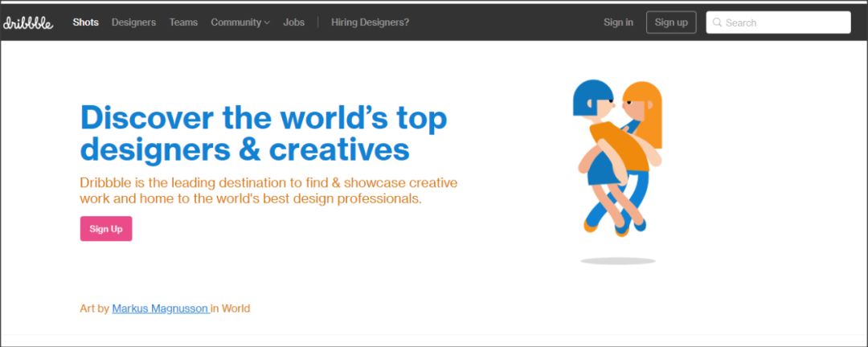Focus the Search input field
Screen dimensions: 868x347
point(778,22)
